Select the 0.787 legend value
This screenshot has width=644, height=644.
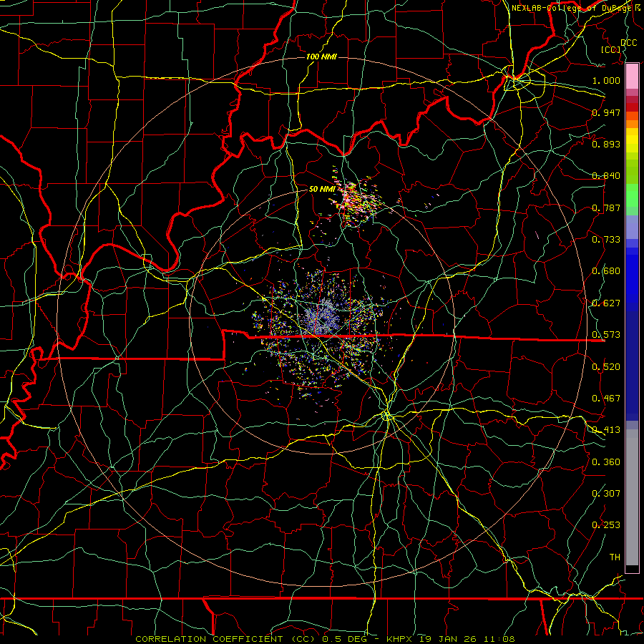point(606,208)
